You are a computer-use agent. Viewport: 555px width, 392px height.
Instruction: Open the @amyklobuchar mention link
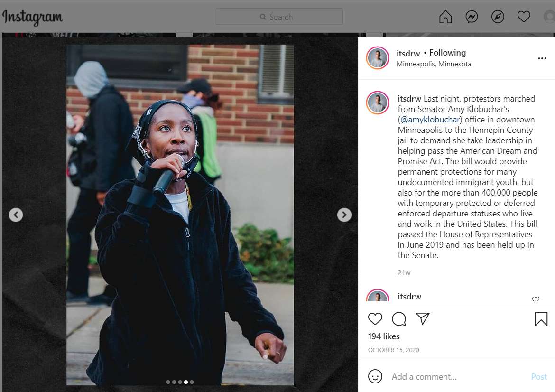pos(430,120)
